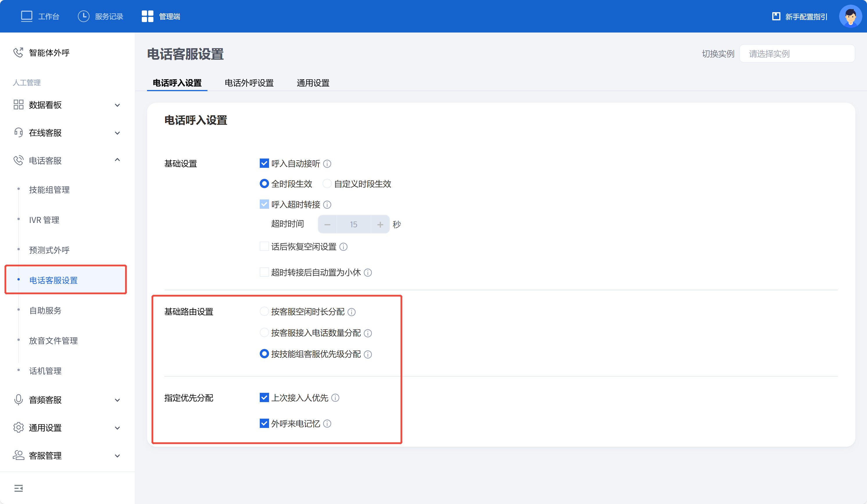Screen dimensions: 867x504
Task: Click the 工作台 monitor icon
Action: point(26,16)
